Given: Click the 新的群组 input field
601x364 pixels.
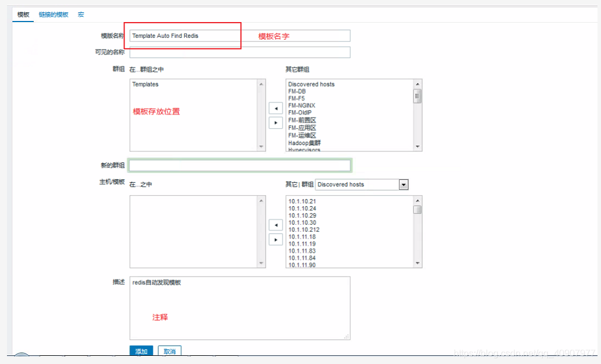Looking at the screenshot, I should click(240, 165).
